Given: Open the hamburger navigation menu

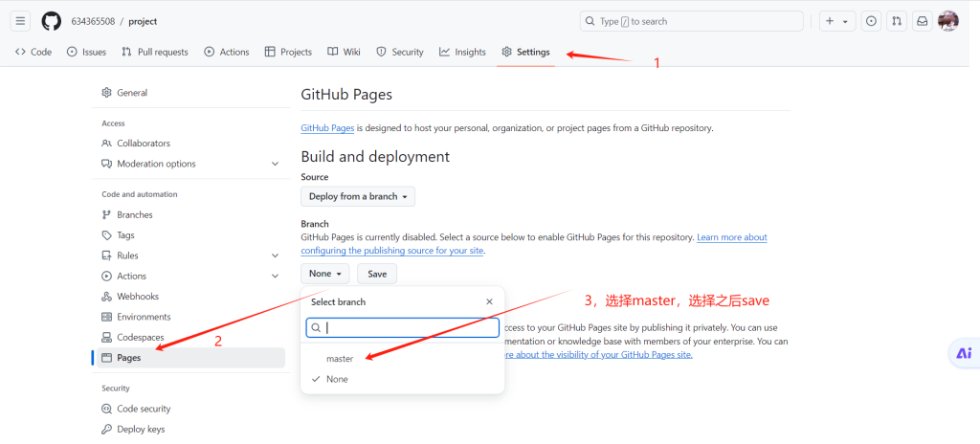Looking at the screenshot, I should [20, 21].
